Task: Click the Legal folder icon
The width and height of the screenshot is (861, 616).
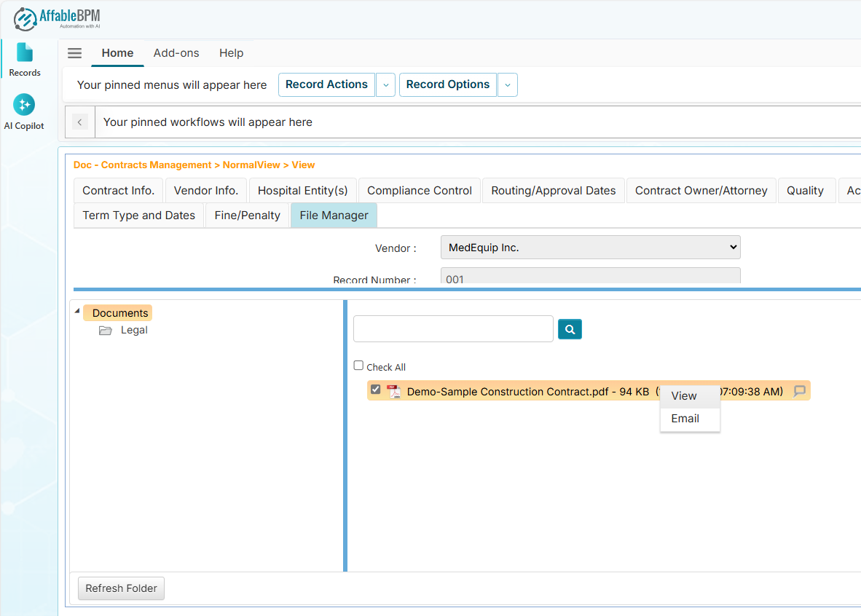Action: [x=106, y=331]
